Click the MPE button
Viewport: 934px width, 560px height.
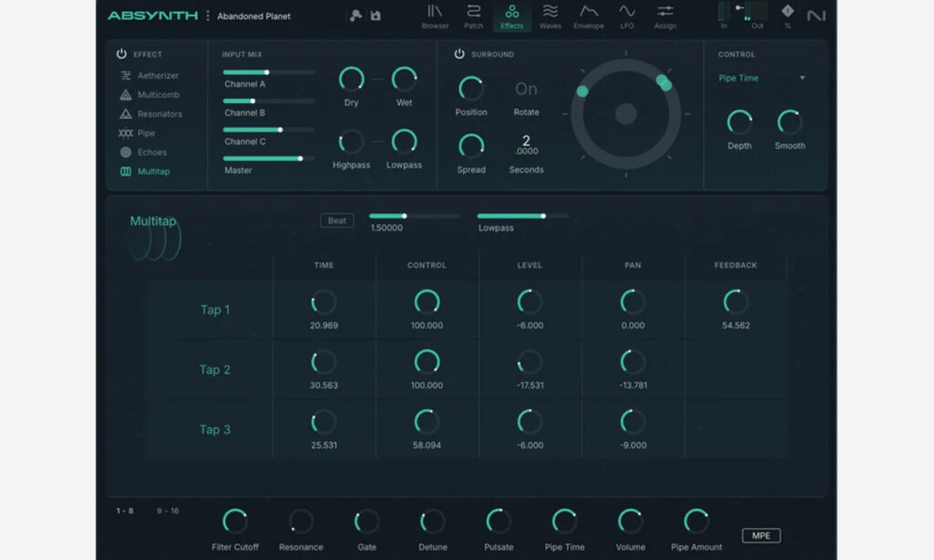tap(761, 535)
